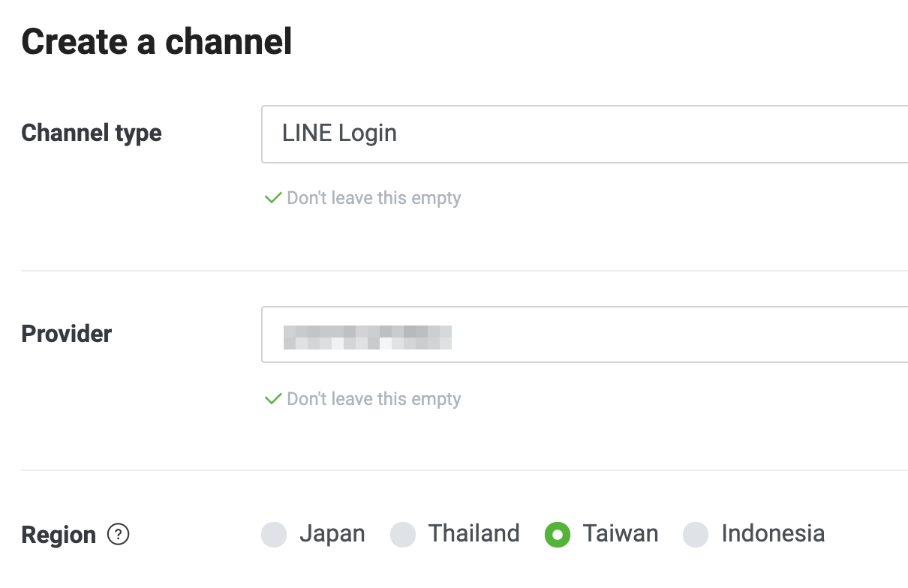Select the Japan region radio button
908x588 pixels.
pyautogui.click(x=274, y=535)
